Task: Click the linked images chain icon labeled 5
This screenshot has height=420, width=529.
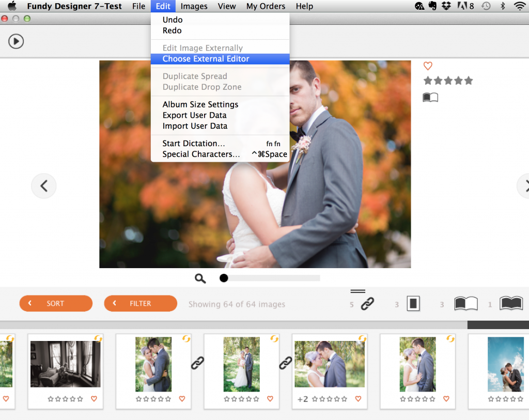Action: (367, 304)
